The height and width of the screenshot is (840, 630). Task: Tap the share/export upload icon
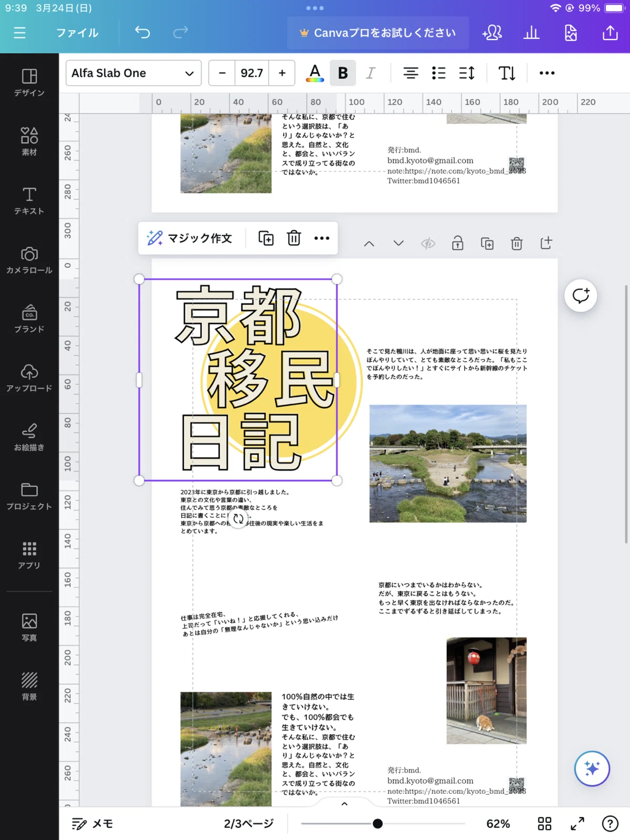pos(610,33)
